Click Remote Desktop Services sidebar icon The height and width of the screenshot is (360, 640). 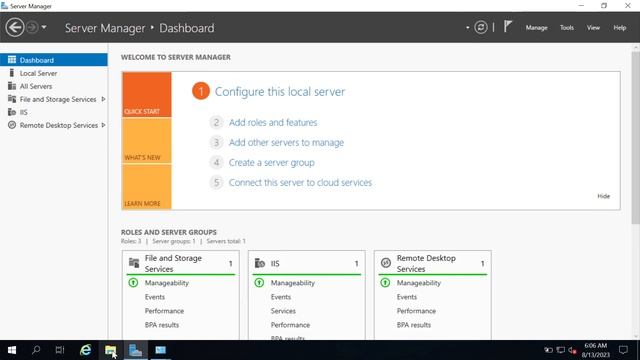click(12, 125)
